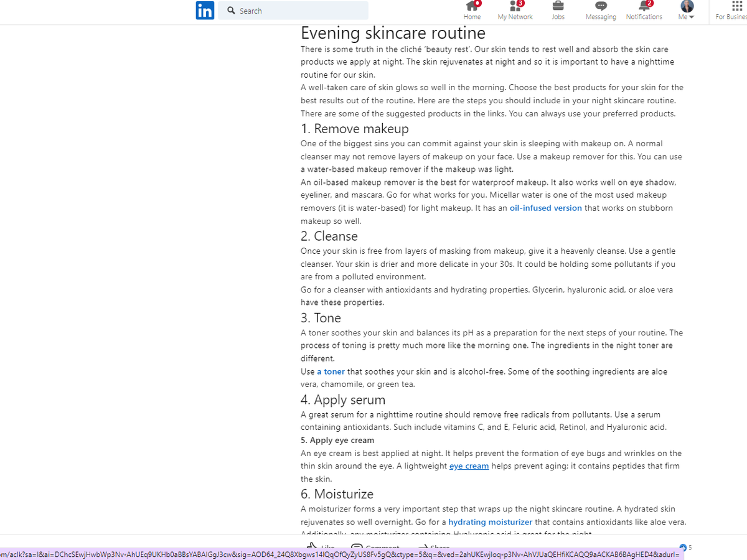
Task: Go to the Home feed icon
Action: tap(473, 6)
